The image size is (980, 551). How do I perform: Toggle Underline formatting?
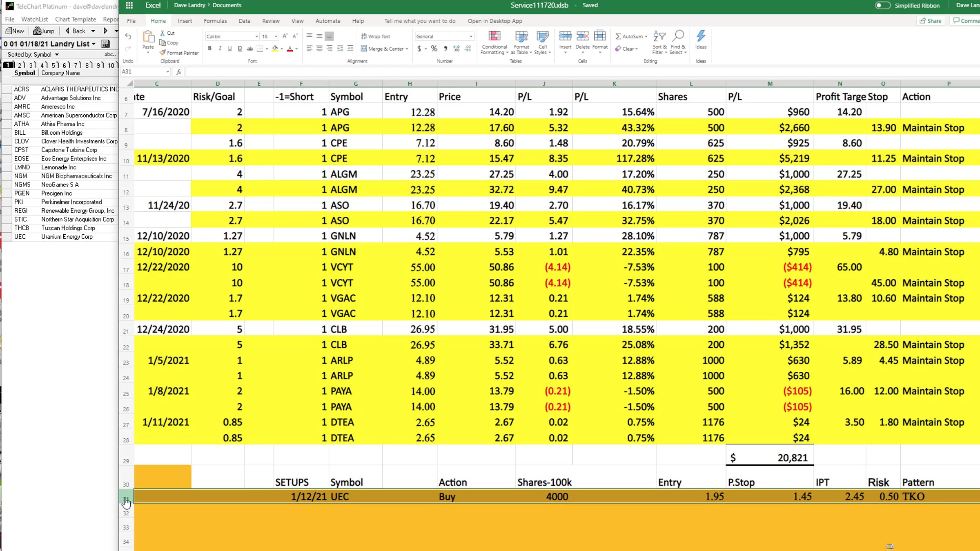(x=230, y=49)
